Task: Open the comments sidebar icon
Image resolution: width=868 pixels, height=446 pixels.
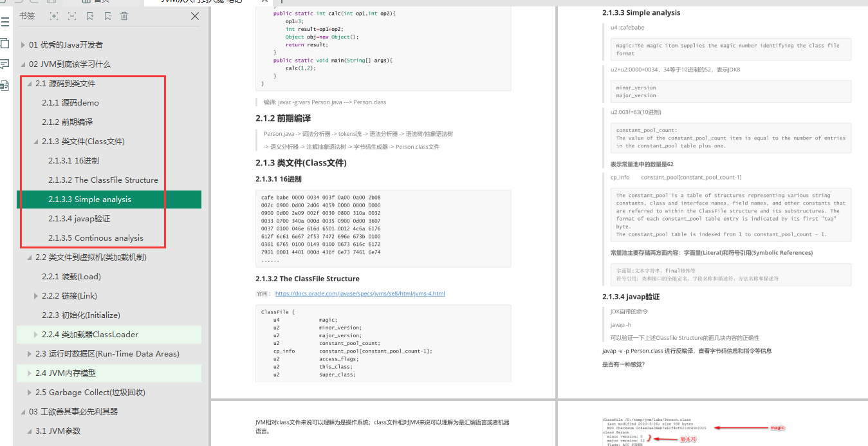Action: (x=5, y=64)
